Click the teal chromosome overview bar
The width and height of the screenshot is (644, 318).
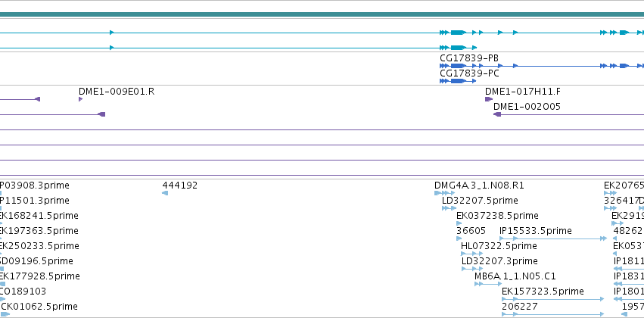point(322,14)
